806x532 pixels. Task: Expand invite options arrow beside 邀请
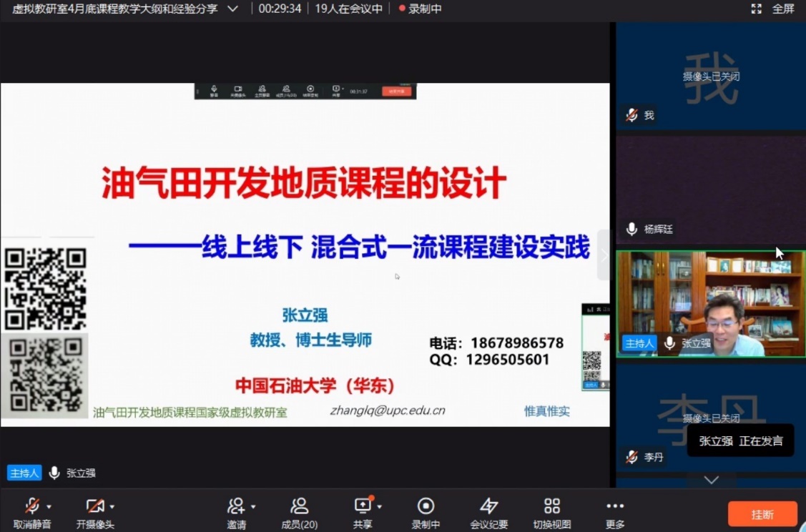tap(253, 507)
